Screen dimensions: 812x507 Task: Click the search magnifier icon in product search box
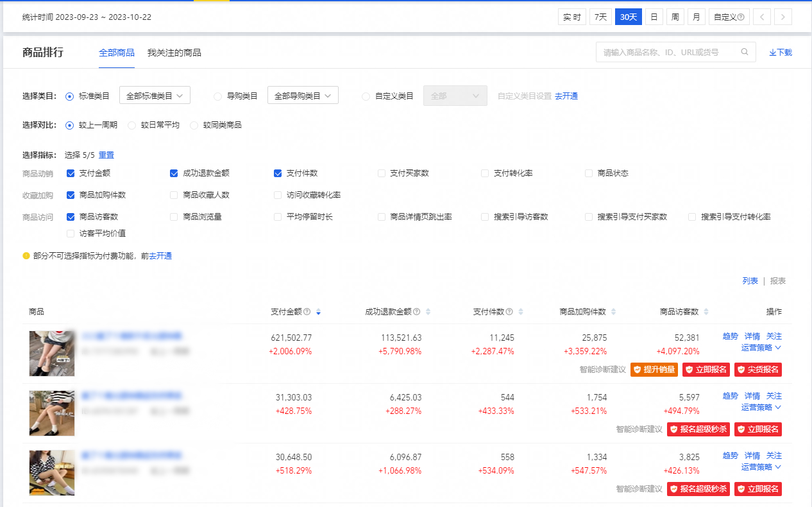[x=745, y=53]
